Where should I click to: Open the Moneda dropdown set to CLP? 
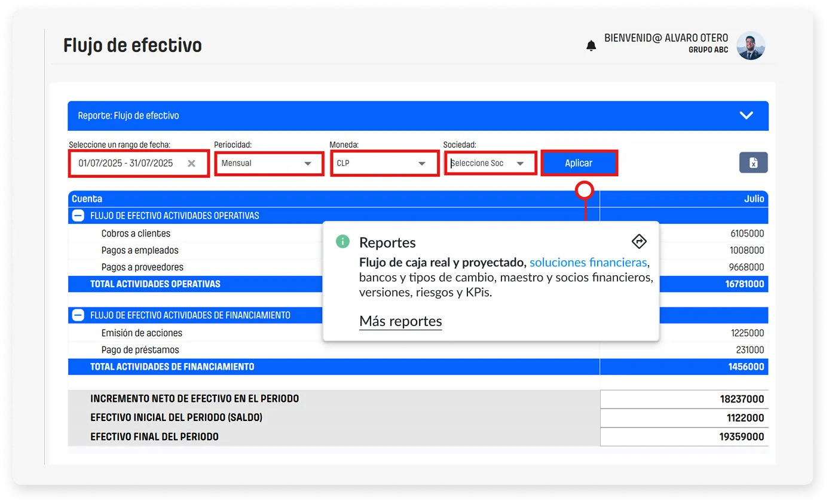[384, 162]
